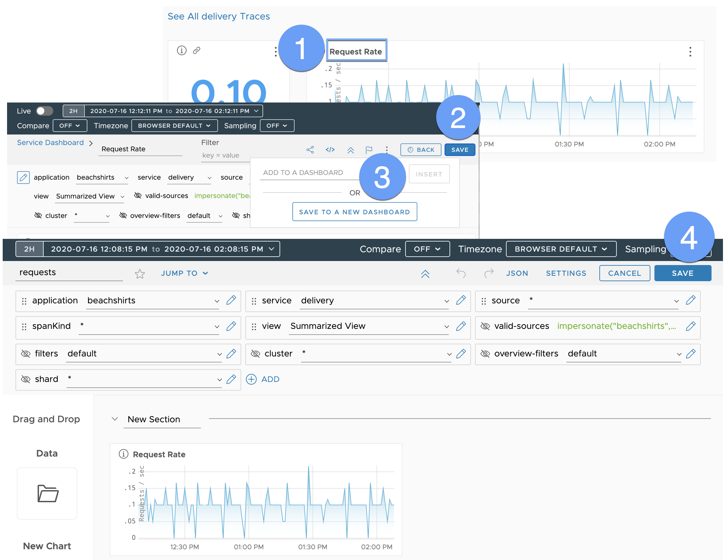Click the embed code icon in chart editor

(x=330, y=150)
